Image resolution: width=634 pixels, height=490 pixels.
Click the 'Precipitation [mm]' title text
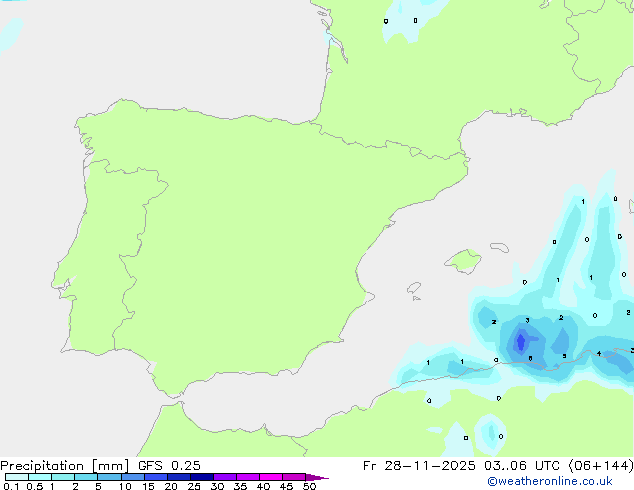pyautogui.click(x=65, y=466)
